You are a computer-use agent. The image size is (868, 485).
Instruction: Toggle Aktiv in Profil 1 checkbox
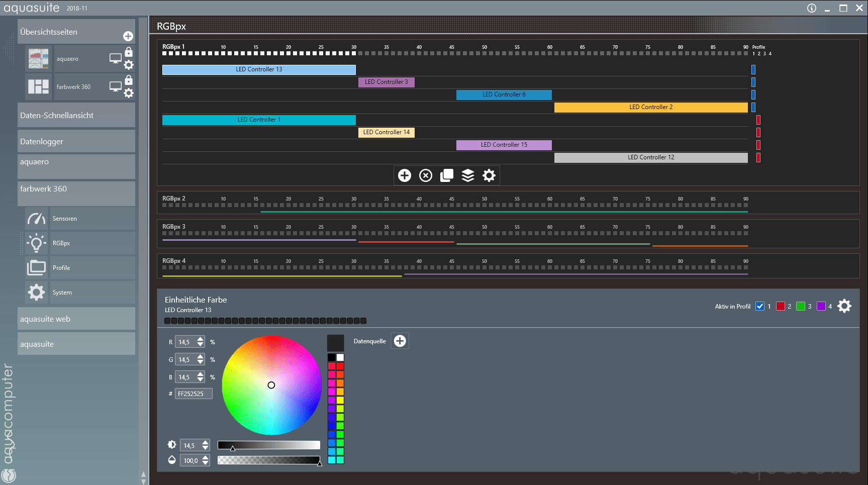(x=760, y=306)
